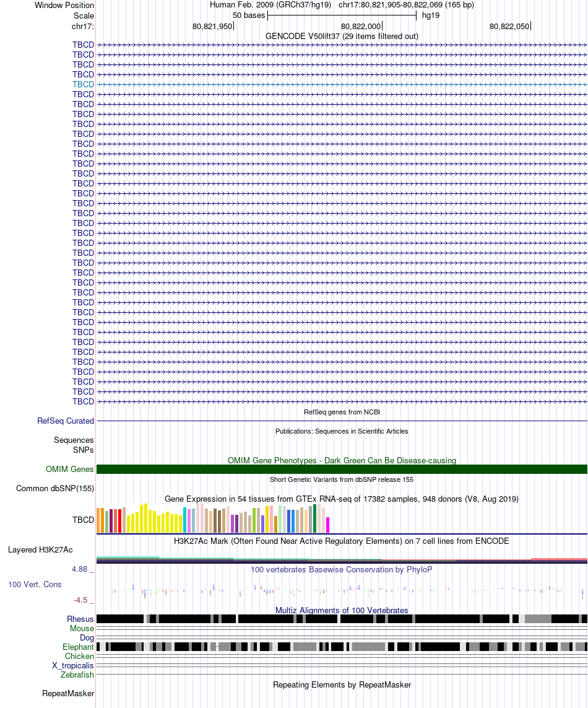Viewport: 588px width, 708px height.
Task: Click the TBCD label beside GTEx bar chart
Action: (x=83, y=520)
